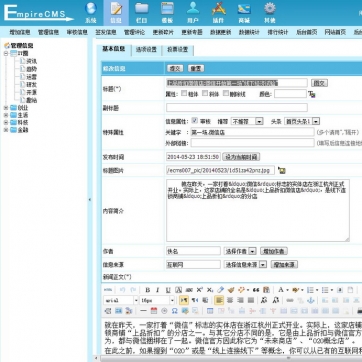Open 排行统计 in the submenu bar
This screenshot has width=362, height=362.
[x=278, y=32]
